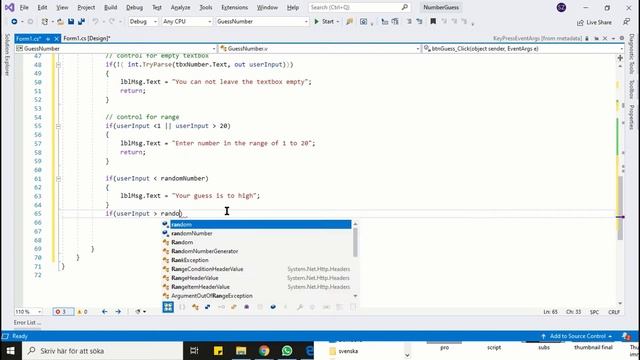Open the Edit menu

click(x=42, y=7)
